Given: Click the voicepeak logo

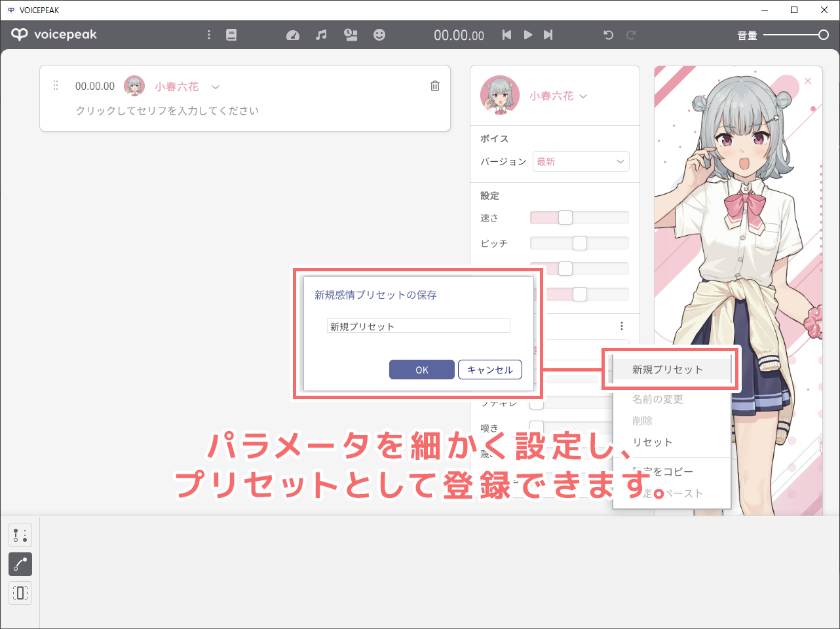Looking at the screenshot, I should click(x=54, y=35).
